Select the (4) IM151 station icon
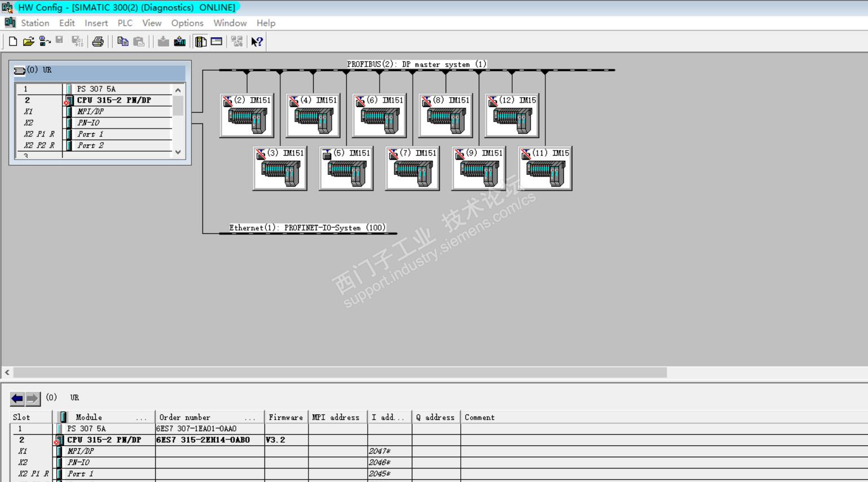The width and height of the screenshot is (868, 482). tap(313, 116)
